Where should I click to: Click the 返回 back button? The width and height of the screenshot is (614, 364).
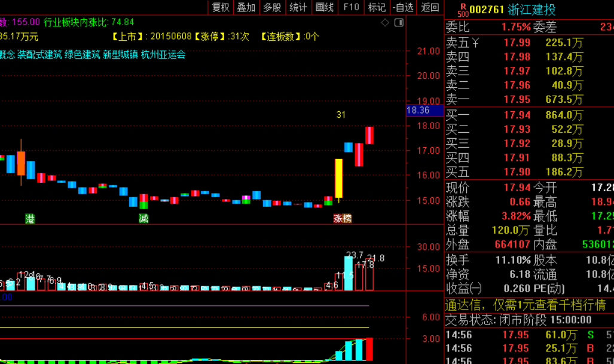430,7
